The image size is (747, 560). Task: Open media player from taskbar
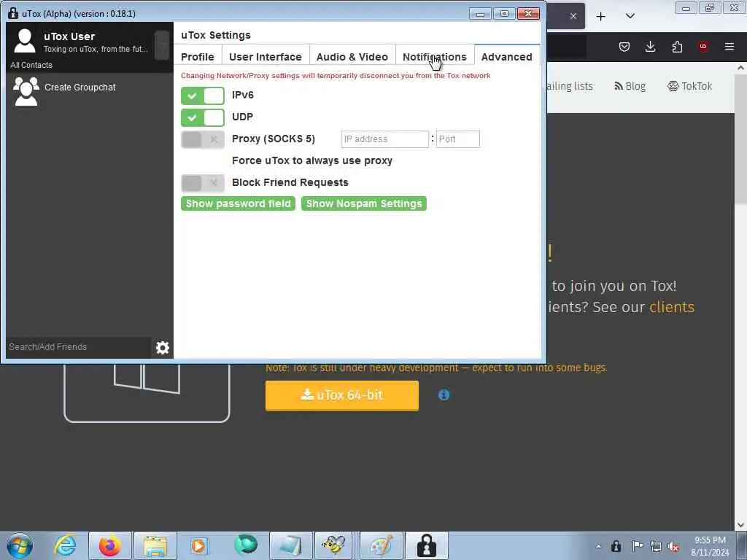pyautogui.click(x=198, y=545)
